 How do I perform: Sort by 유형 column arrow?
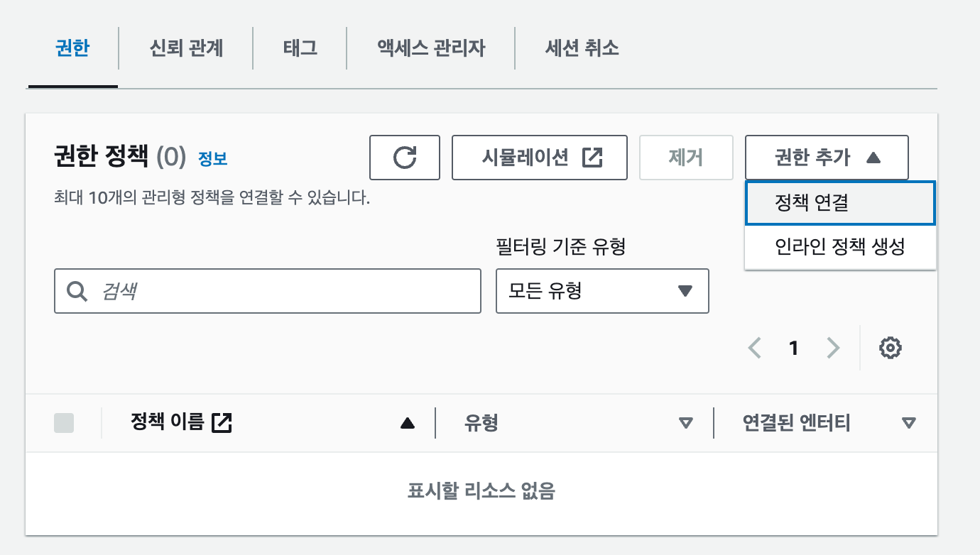tap(685, 424)
